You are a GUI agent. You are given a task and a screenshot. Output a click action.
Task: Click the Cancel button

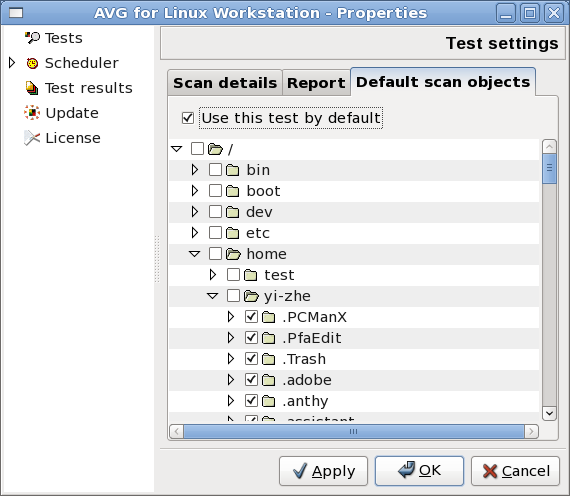point(515,471)
